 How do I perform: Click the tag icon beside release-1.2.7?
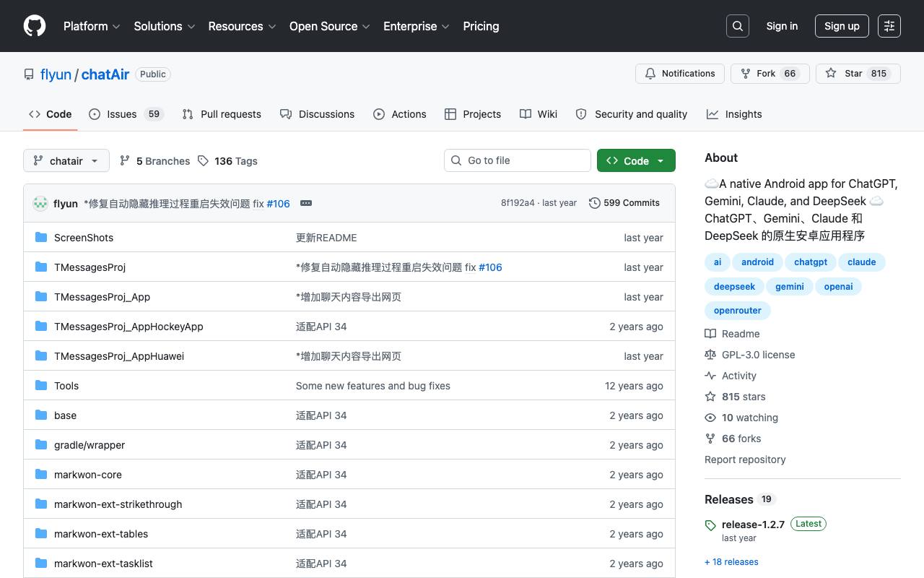(x=710, y=525)
